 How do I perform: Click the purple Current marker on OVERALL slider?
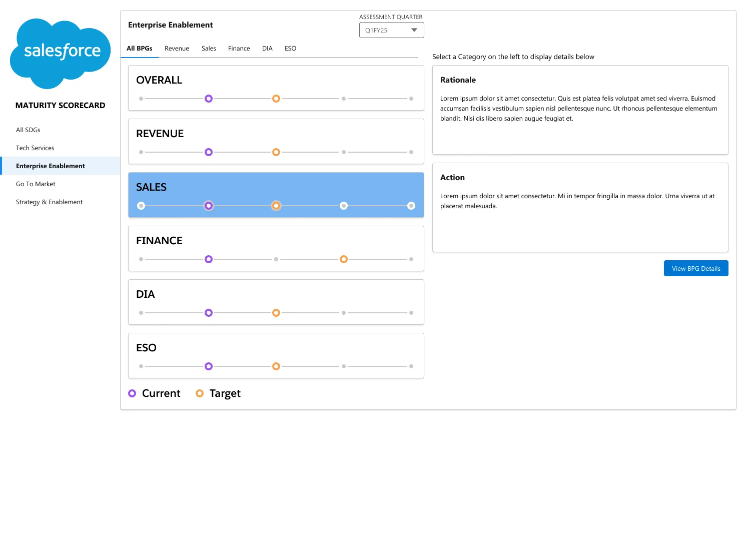pos(209,99)
